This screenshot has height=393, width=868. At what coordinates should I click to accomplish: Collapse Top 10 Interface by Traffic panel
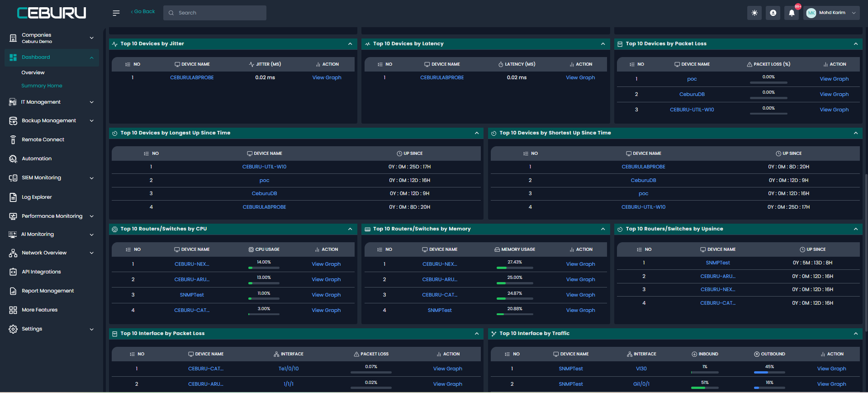click(856, 334)
